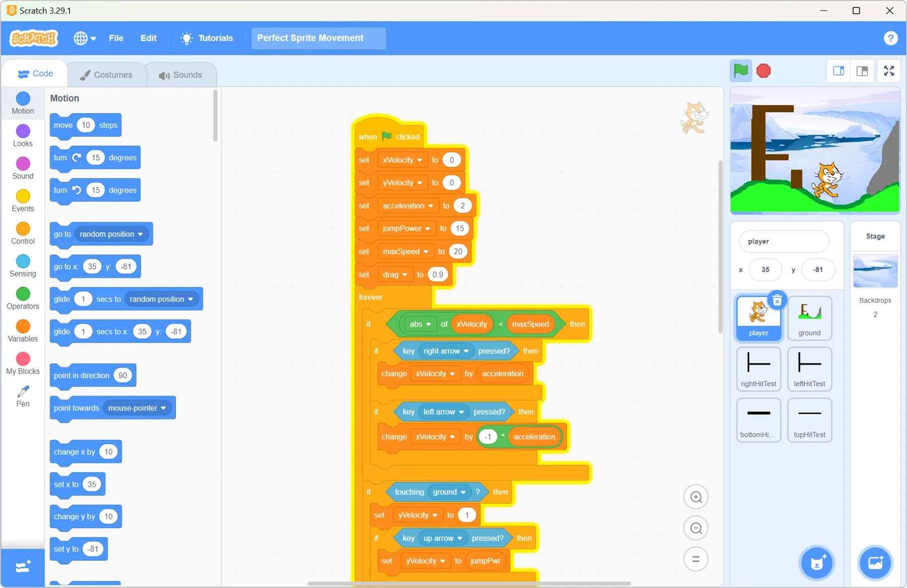Open the Edit menu
This screenshot has width=907, height=588.
pos(148,38)
